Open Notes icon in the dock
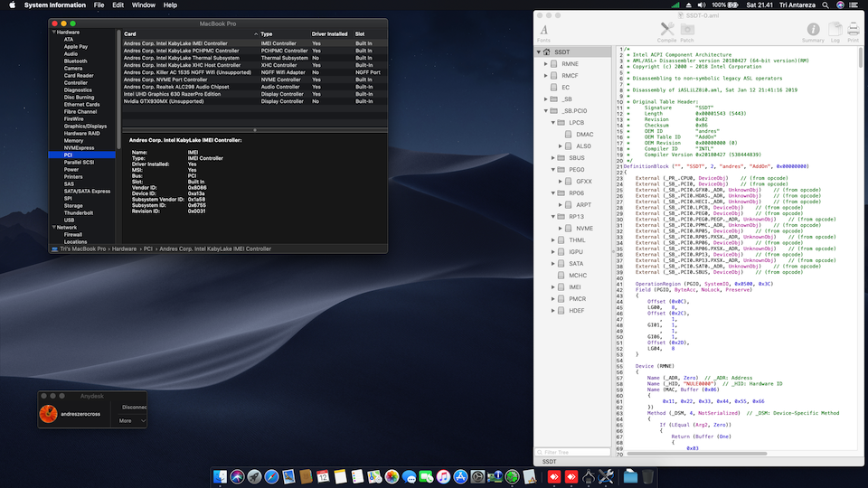Image resolution: width=868 pixels, height=488 pixels. click(x=340, y=476)
